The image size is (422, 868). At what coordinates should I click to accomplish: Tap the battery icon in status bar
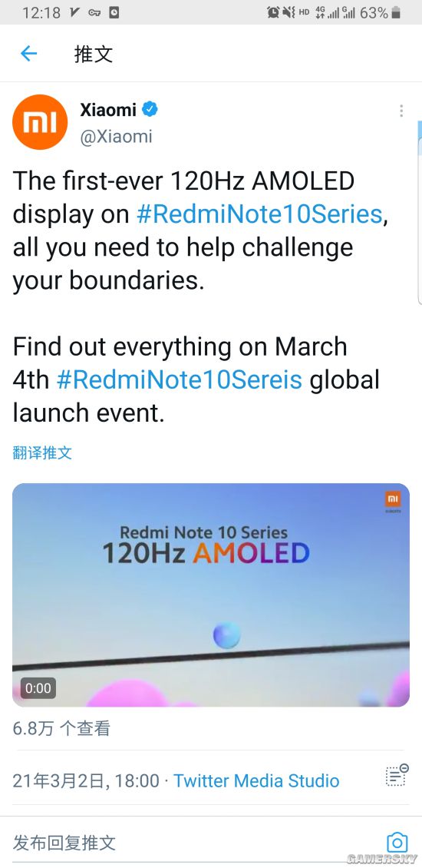396,13
